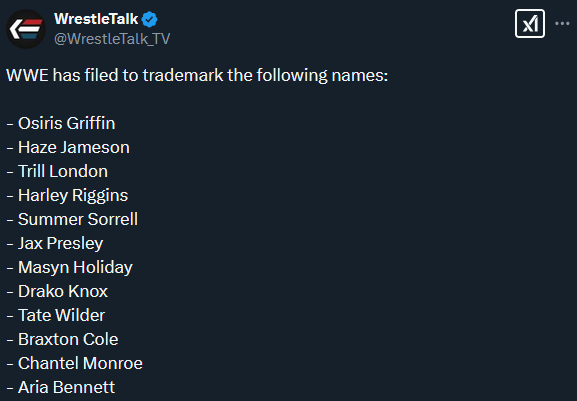This screenshot has width=577, height=401.
Task: Click the name Trill London
Action: 63,171
